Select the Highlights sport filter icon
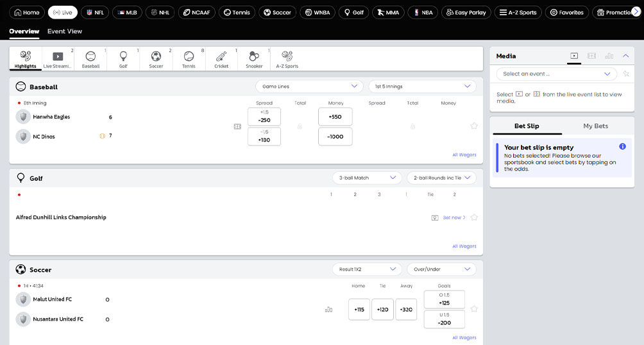 tap(26, 59)
